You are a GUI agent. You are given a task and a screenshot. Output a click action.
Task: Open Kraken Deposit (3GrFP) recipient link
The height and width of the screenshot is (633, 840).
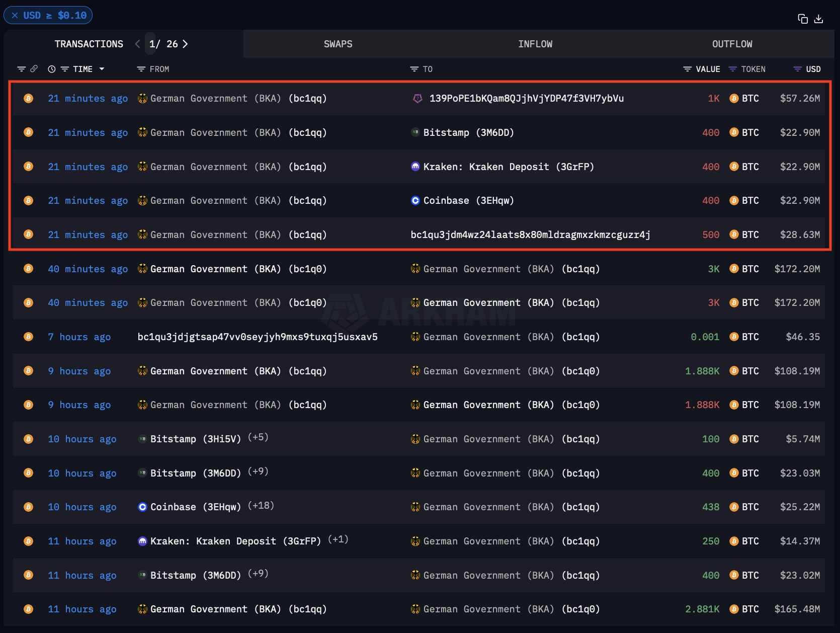(509, 167)
